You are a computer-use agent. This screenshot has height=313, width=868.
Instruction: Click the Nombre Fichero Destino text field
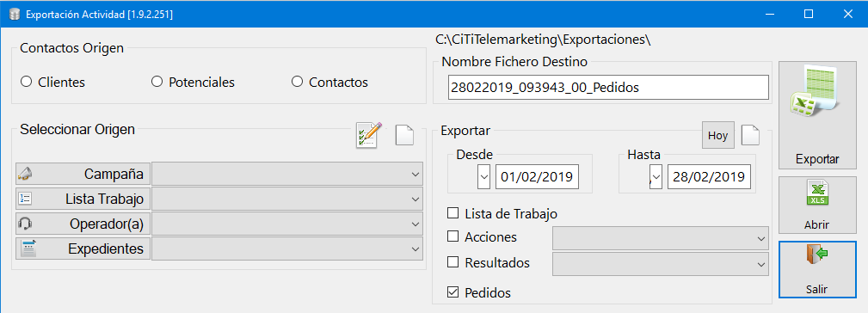[608, 88]
